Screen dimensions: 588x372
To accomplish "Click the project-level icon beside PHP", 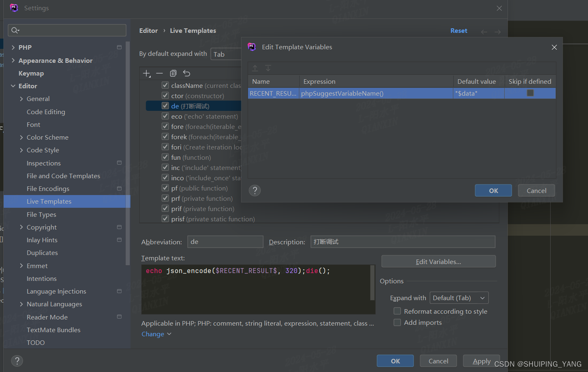I will 119,47.
